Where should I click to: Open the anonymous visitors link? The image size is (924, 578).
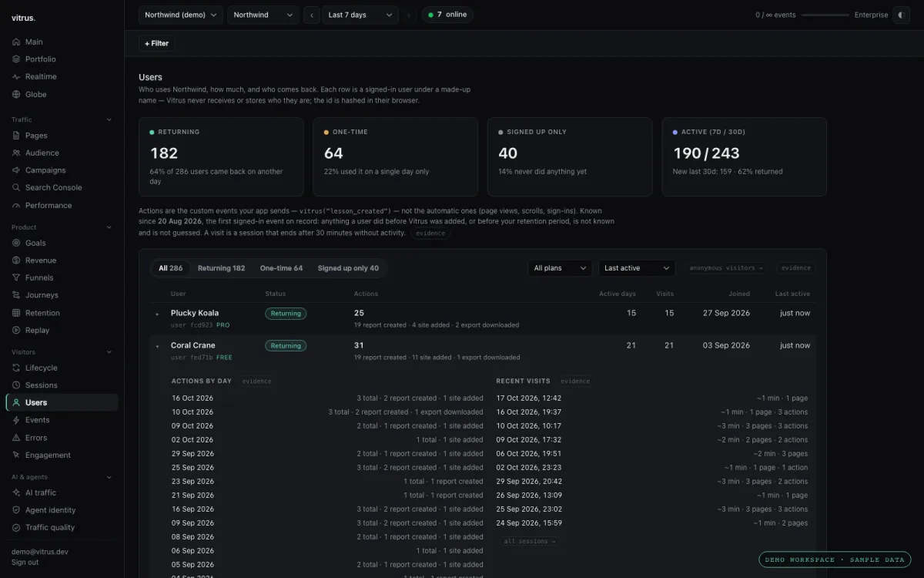(725, 268)
